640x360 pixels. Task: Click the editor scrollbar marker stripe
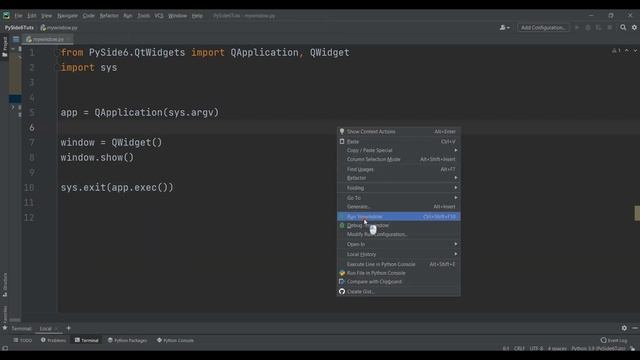(x=637, y=213)
